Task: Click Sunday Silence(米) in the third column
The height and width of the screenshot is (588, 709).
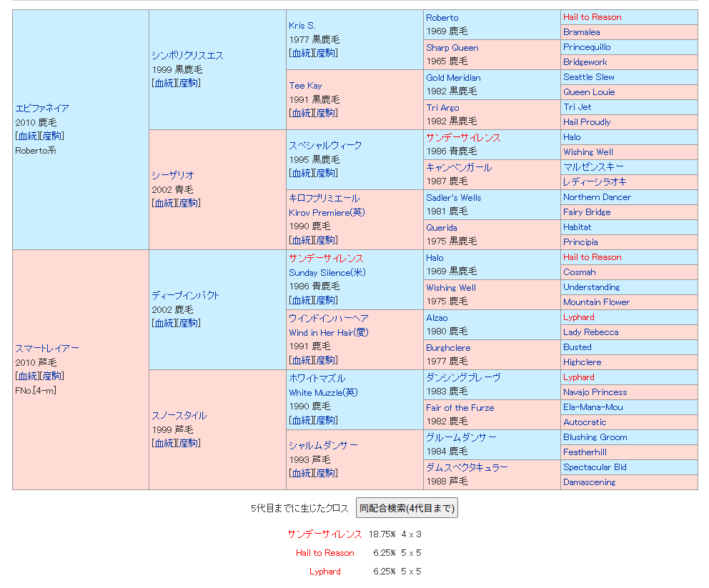Action: tap(327, 272)
